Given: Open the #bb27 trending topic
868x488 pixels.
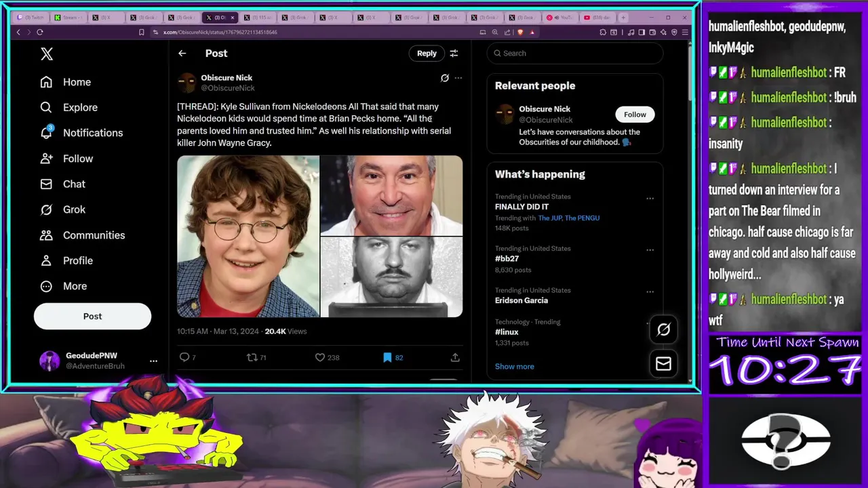Looking at the screenshot, I should click(x=507, y=258).
